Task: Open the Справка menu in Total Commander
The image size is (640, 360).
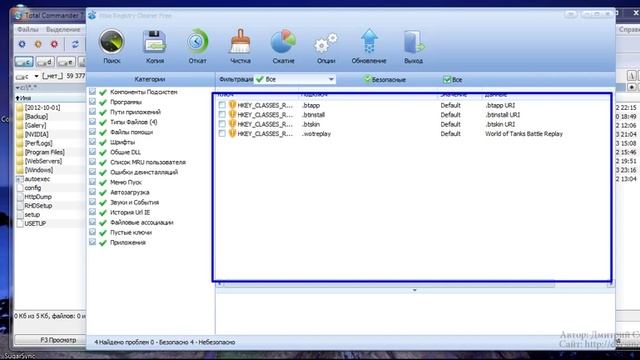Action: (629, 29)
